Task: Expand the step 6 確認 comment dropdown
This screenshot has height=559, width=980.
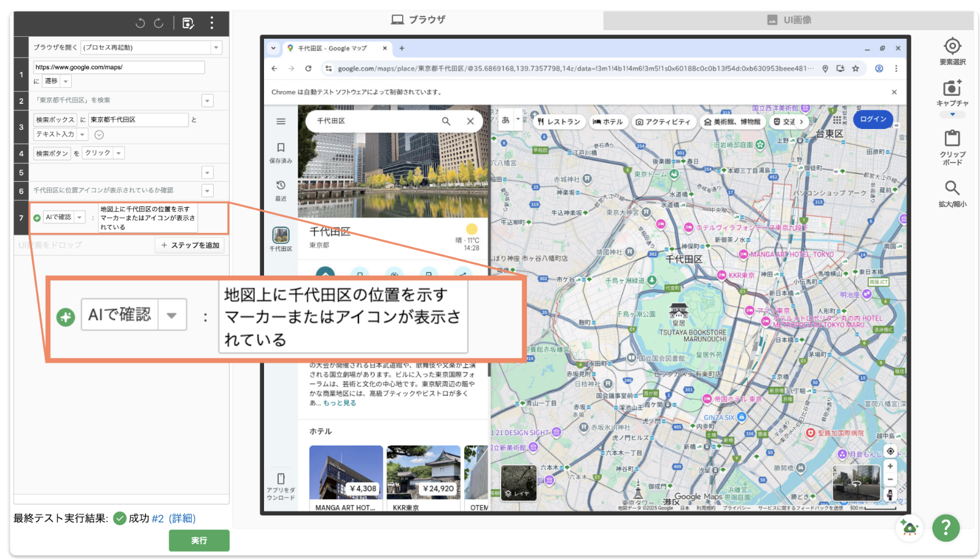Action: (x=208, y=191)
